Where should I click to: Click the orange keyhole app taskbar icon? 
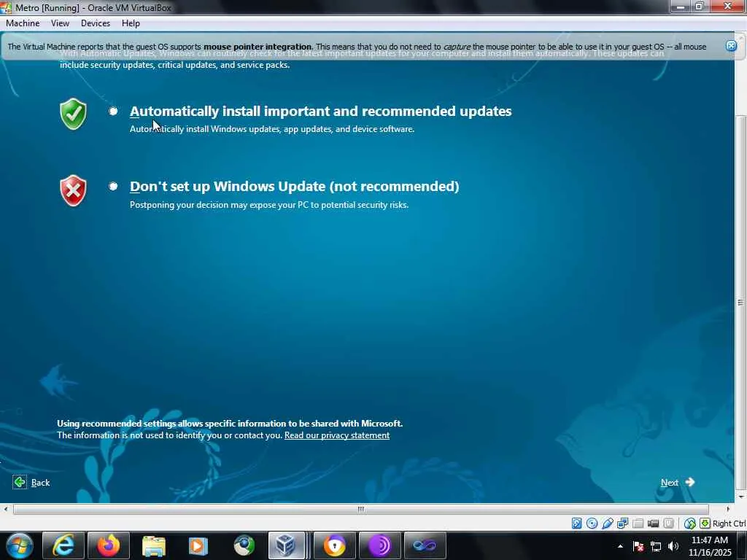(335, 545)
